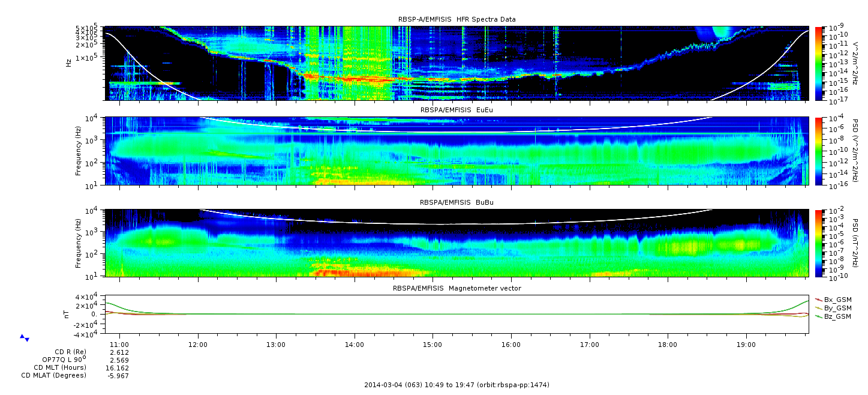Click the BuBu panel PSD color bar
Viewport: 868px width, 395px height.
coord(818,243)
